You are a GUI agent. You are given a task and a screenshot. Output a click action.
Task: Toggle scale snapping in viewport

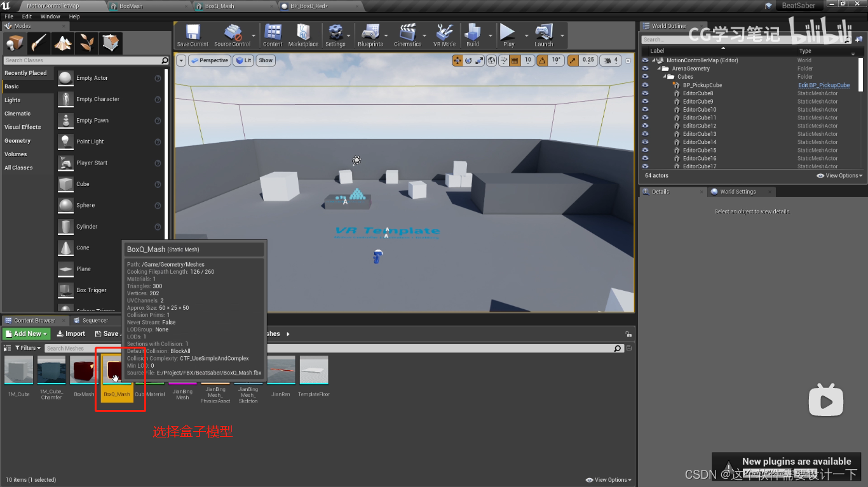pyautogui.click(x=572, y=60)
